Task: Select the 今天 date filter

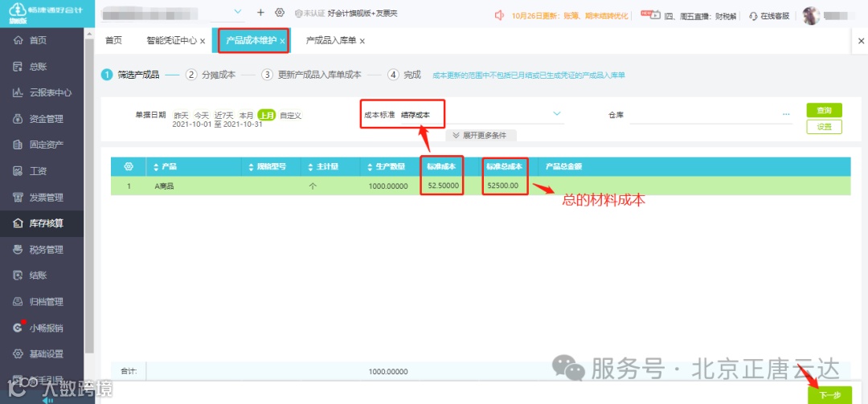Action: pos(202,116)
